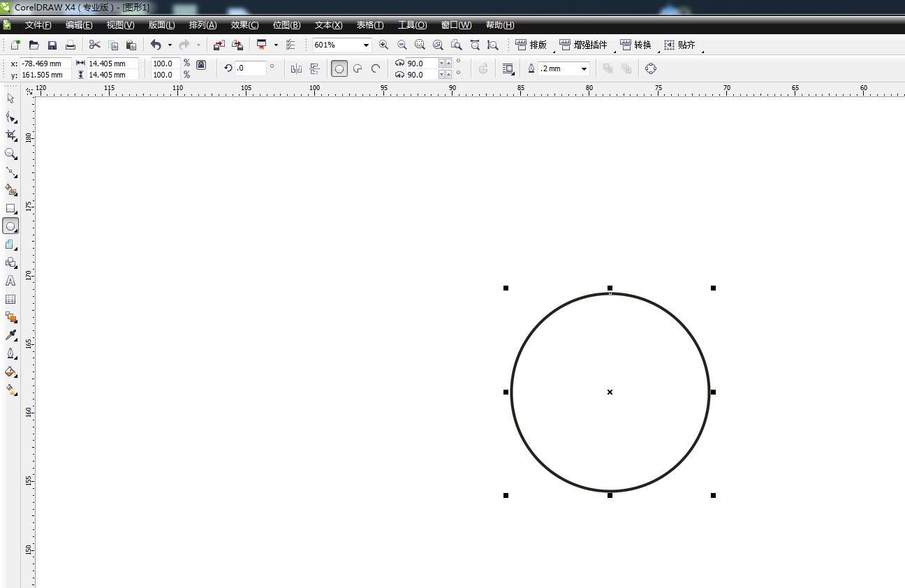Click the 增强插件 toolbar button
The width and height of the screenshot is (905, 588).
[x=584, y=45]
